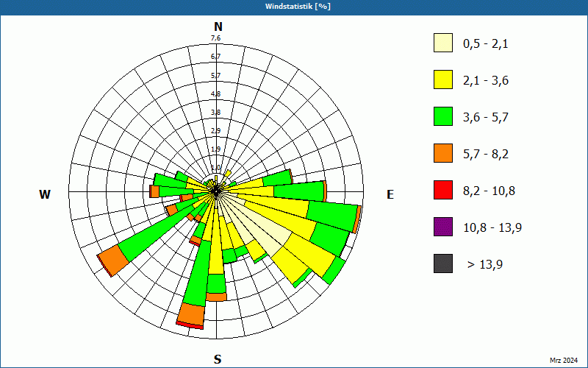Image resolution: width=588 pixels, height=368 pixels.
Task: Click the N compass label
Action: pos(218,27)
